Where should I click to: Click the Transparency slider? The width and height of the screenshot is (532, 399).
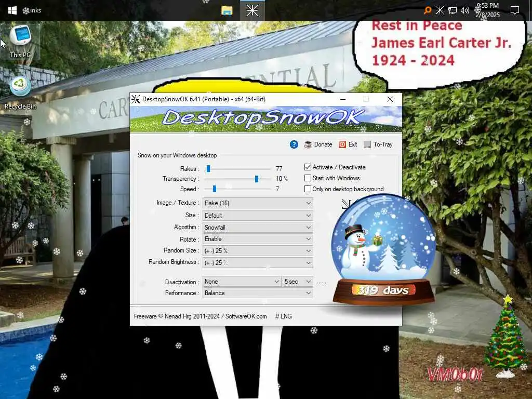[238, 179]
